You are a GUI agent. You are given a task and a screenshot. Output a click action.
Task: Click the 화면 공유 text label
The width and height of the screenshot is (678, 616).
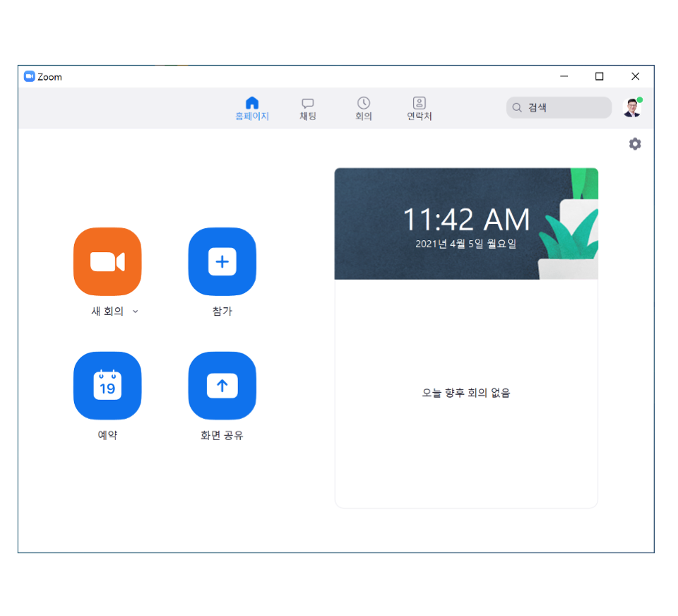222,435
